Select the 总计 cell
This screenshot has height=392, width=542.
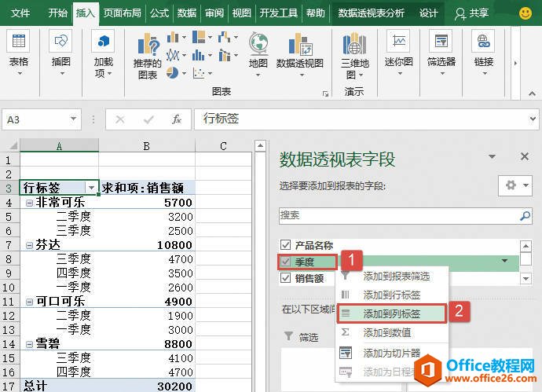60,386
